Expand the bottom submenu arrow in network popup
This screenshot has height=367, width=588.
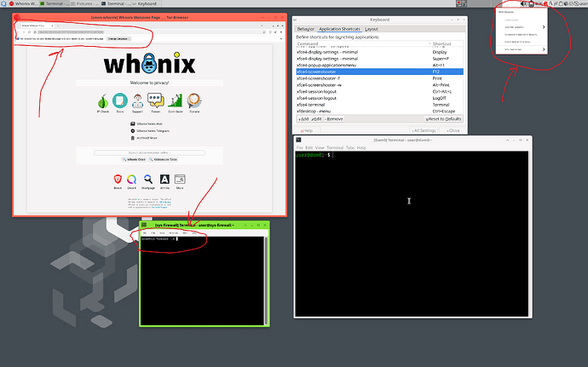click(544, 49)
